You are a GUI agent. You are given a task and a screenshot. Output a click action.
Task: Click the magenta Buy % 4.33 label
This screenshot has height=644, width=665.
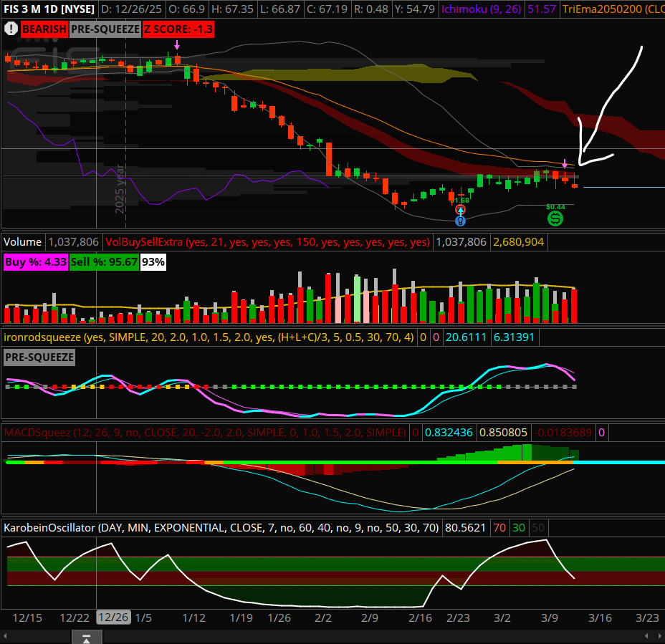(x=35, y=262)
